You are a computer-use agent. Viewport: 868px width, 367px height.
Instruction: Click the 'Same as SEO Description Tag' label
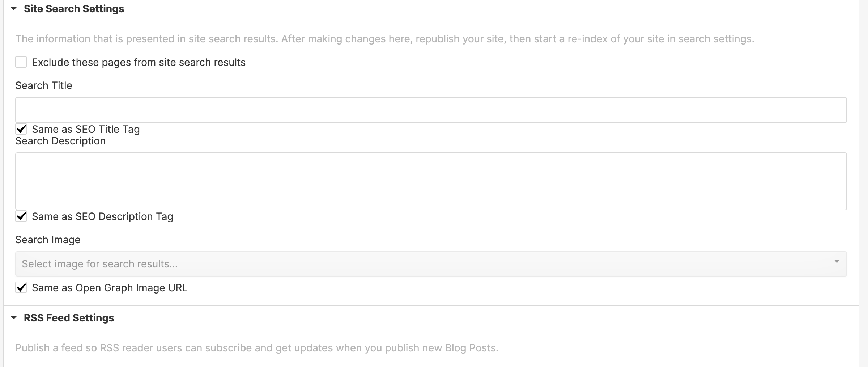102,216
